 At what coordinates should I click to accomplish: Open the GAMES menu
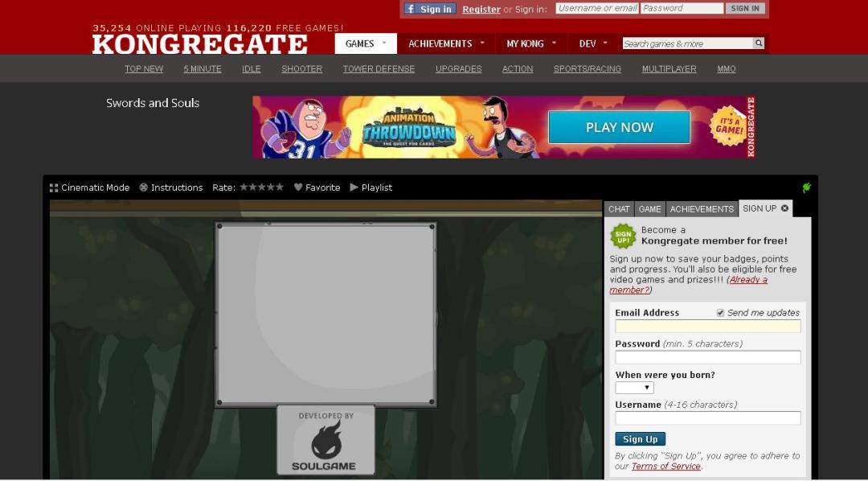coord(366,43)
